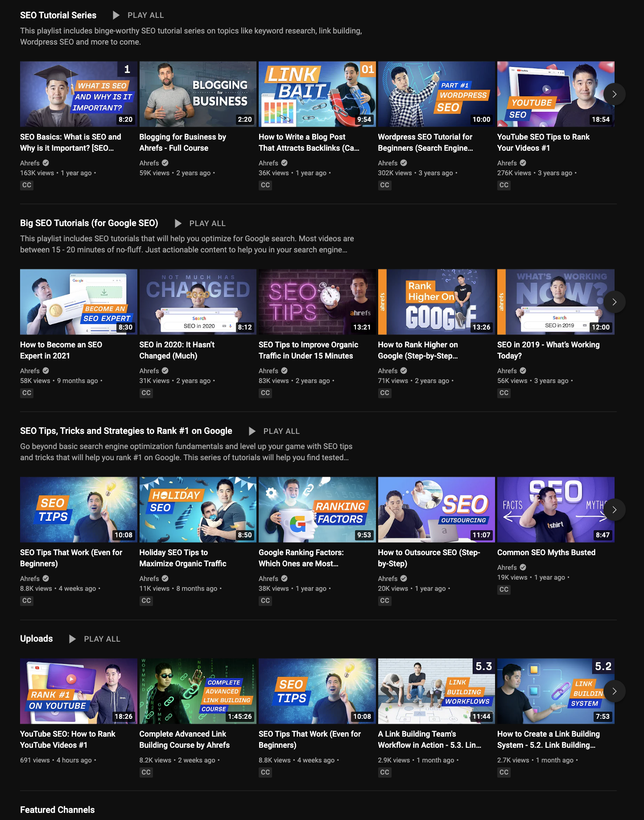Open Rank #1 on YouTube thumbnail
Screen dimensions: 644x820
(78, 691)
